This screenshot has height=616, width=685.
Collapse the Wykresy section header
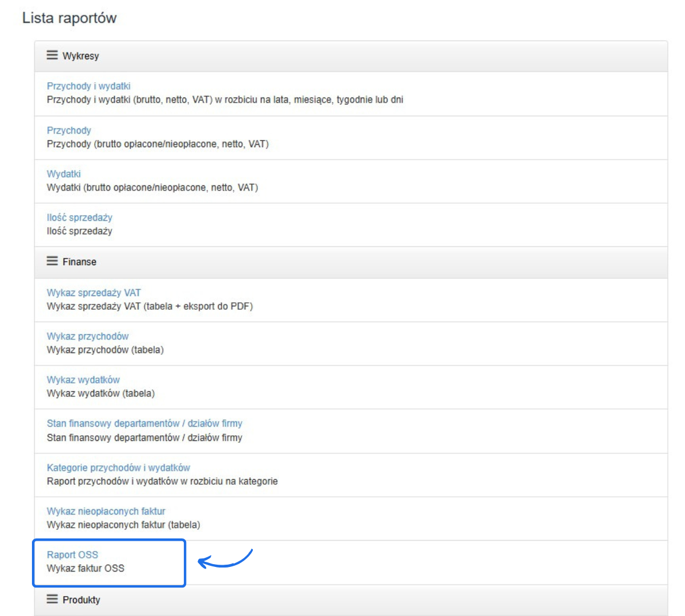click(x=80, y=56)
